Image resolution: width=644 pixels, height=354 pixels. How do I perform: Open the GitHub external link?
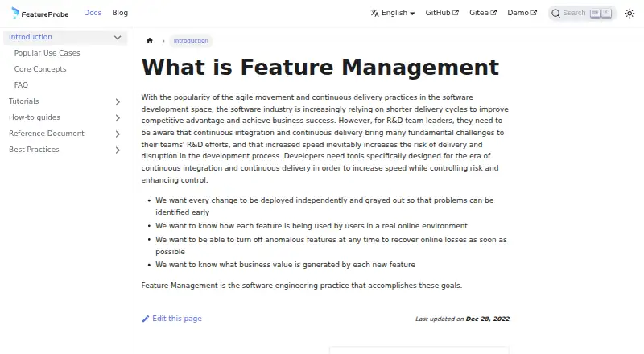(x=442, y=13)
